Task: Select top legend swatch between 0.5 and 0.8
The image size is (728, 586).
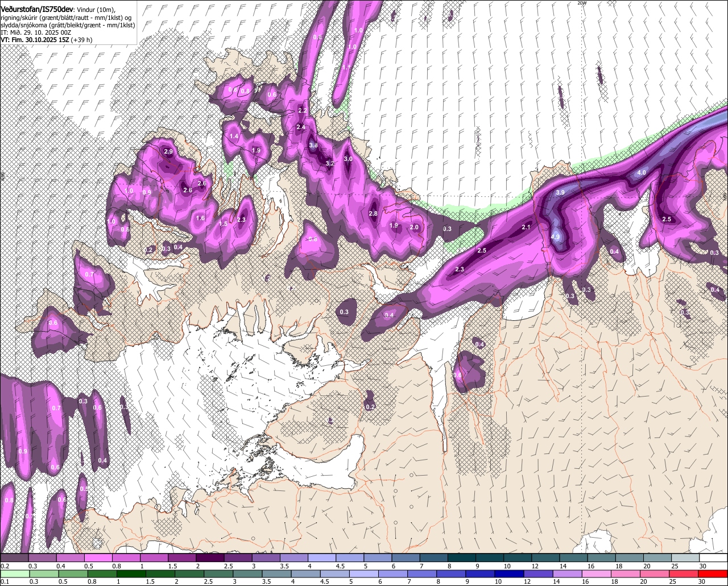Action: [98, 558]
